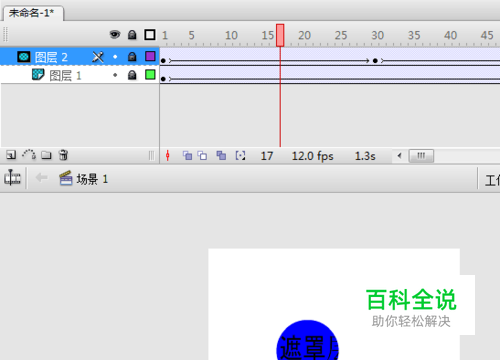Image resolution: width=500 pixels, height=360 pixels.
Task: Insert a layer folder
Action: (46, 155)
